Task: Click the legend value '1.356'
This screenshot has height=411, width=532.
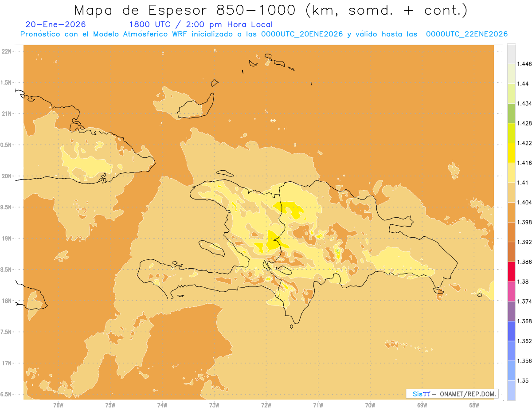Action: (x=524, y=361)
